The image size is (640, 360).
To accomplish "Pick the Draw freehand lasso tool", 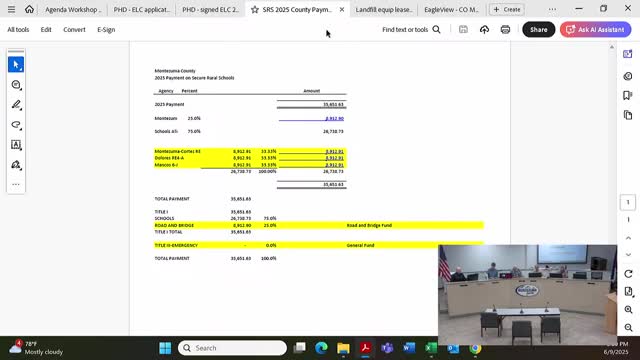I will (x=16, y=124).
